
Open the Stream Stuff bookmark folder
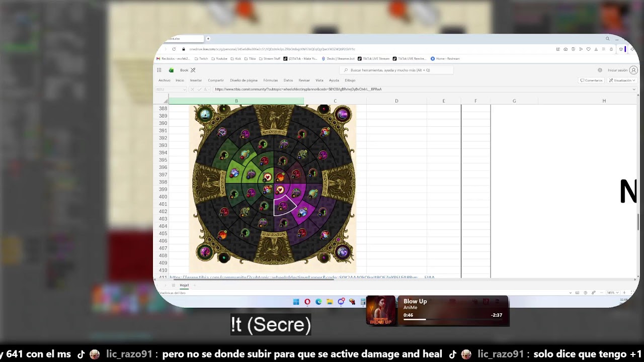click(269, 59)
